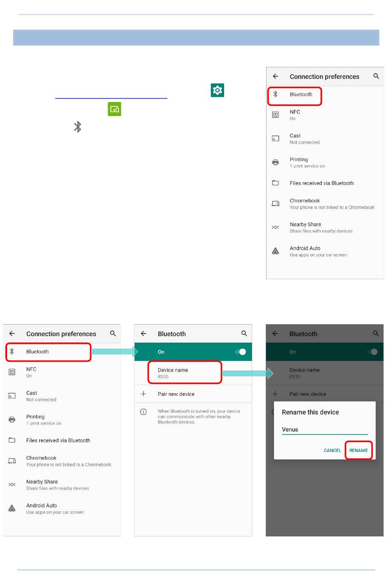Tap folder icon in top-right screen list
This screenshot has width=392, height=586.
coord(275,183)
